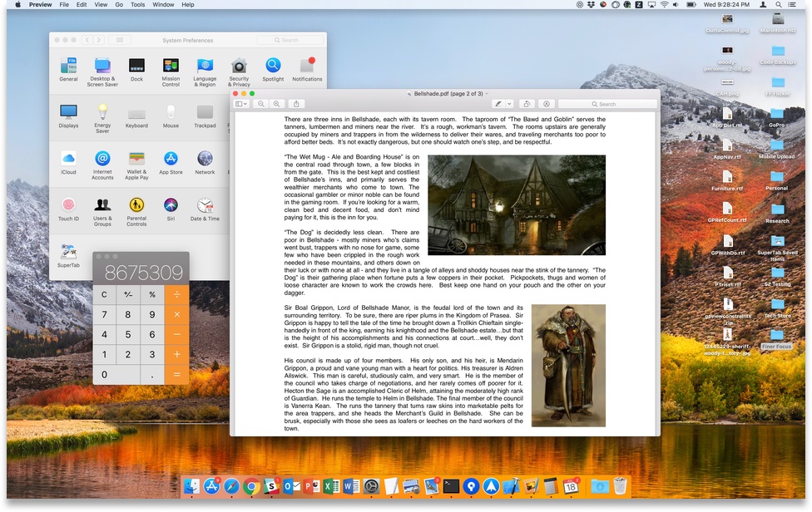Image resolution: width=812 pixels, height=512 pixels.
Task: Open Dock preferences in System Preferences
Action: point(136,67)
